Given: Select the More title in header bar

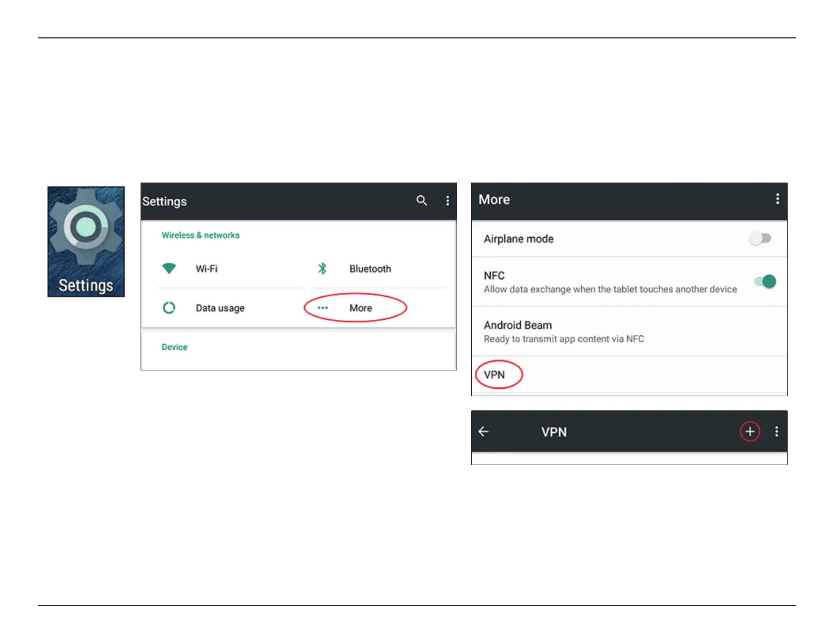Looking at the screenshot, I should (x=494, y=199).
